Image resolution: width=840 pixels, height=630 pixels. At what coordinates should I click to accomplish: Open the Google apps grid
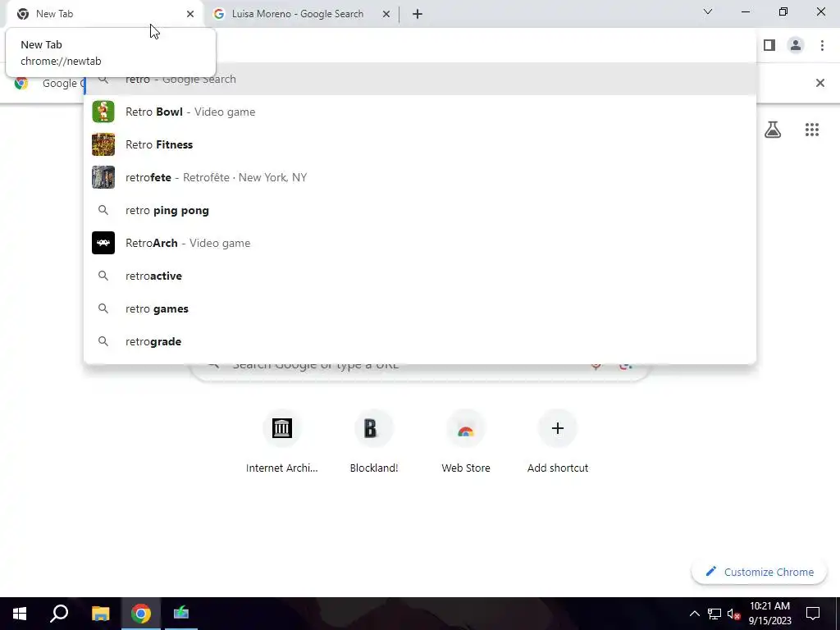[x=812, y=130]
